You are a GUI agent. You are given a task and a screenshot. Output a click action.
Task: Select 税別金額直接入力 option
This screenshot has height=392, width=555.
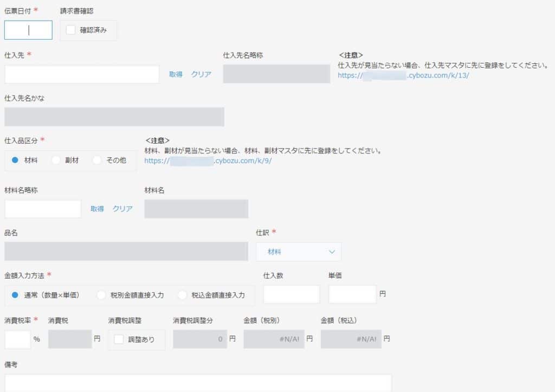(101, 295)
